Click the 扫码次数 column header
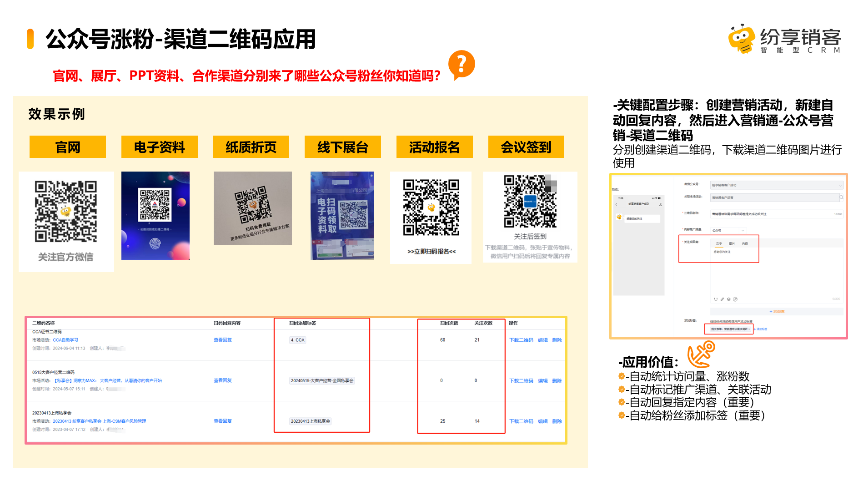Screen dimensions: 868x486 [x=449, y=323]
